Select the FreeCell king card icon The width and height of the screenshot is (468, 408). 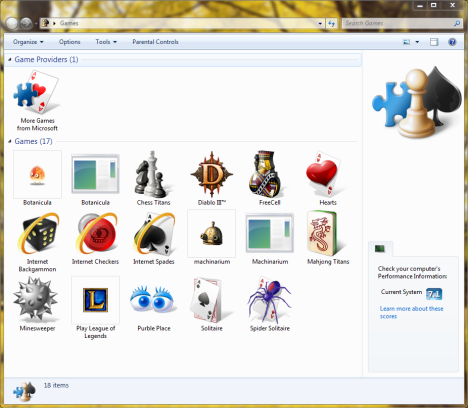pos(267,174)
